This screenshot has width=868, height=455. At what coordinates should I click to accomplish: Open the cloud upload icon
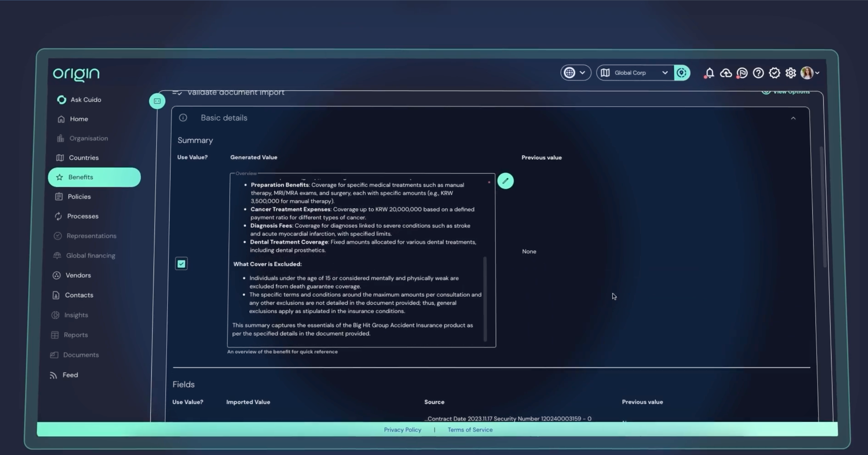point(726,73)
